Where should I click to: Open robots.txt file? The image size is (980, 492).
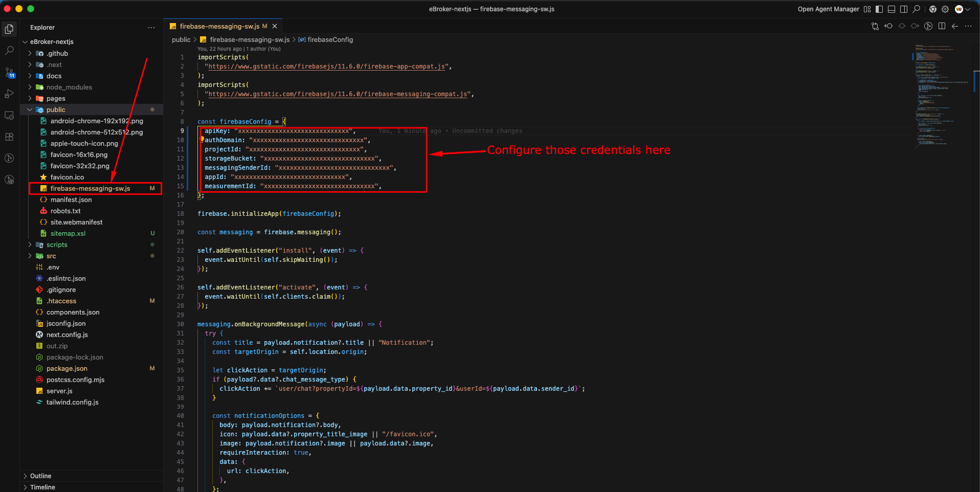pyautogui.click(x=65, y=211)
